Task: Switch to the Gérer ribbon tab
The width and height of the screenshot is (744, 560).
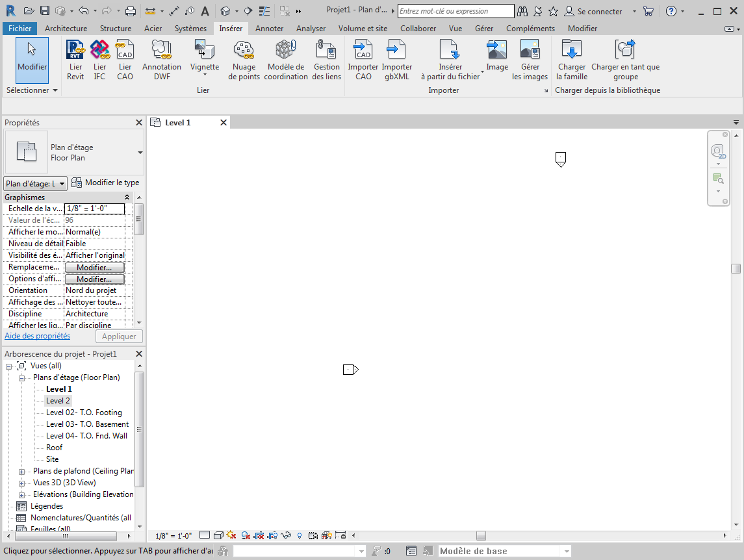Action: [x=484, y=29]
